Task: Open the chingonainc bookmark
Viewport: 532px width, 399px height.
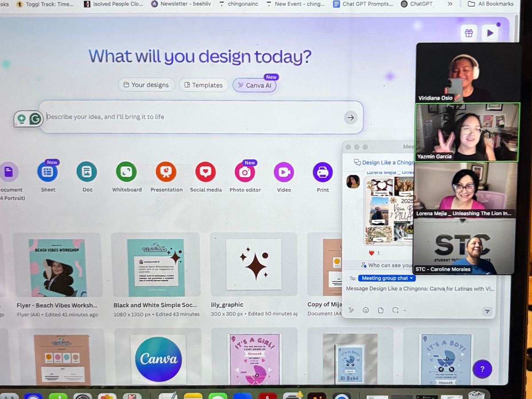Action: 239,4
